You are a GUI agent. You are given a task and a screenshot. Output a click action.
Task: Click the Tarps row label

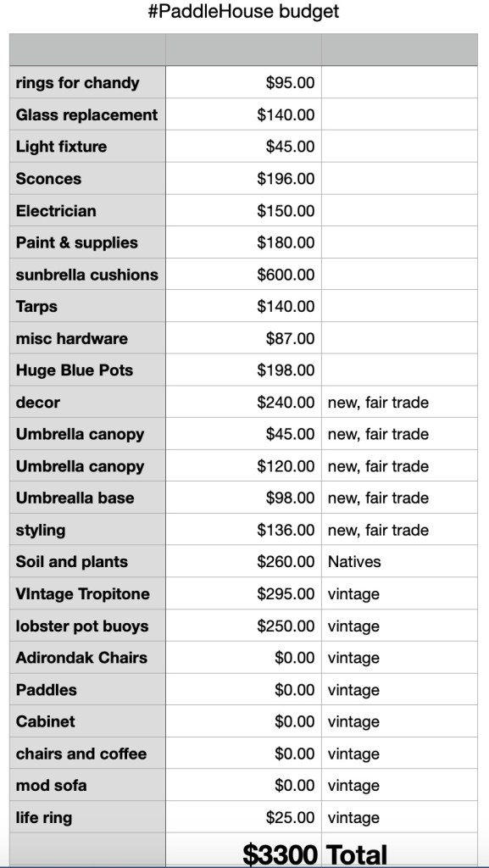pos(87,307)
